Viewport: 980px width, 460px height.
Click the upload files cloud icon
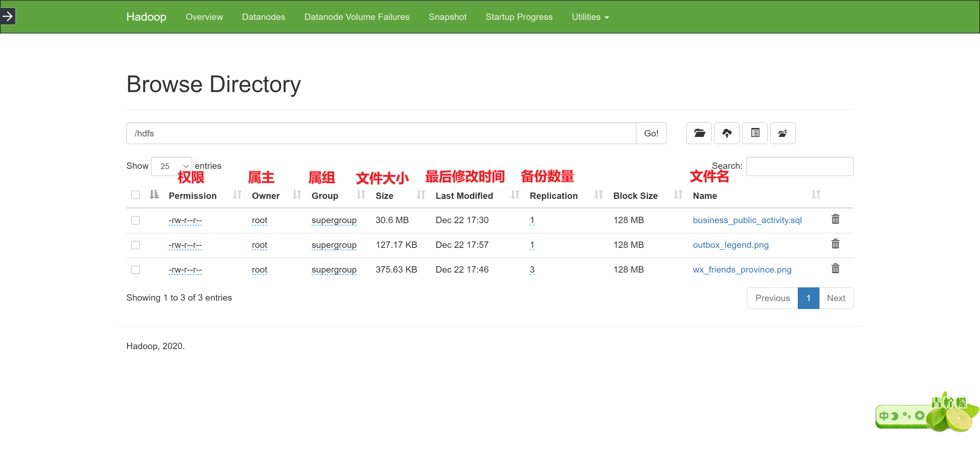coord(727,133)
